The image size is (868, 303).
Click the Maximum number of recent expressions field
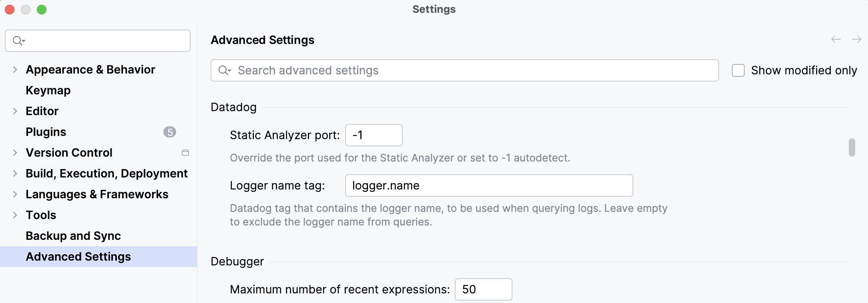tap(483, 289)
